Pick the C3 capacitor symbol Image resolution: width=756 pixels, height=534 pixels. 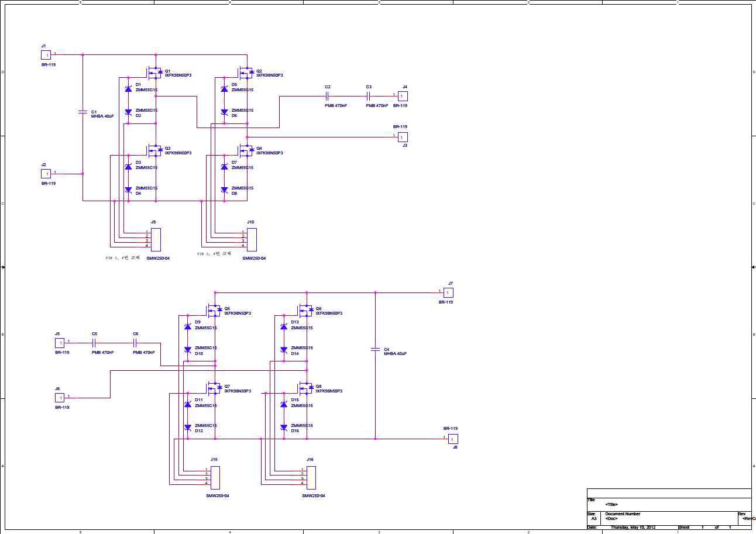(369, 96)
